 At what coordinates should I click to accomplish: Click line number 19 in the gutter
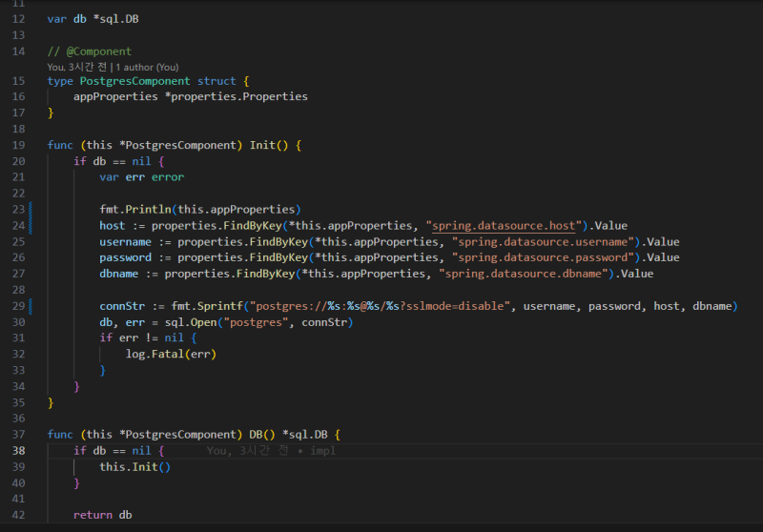19,145
